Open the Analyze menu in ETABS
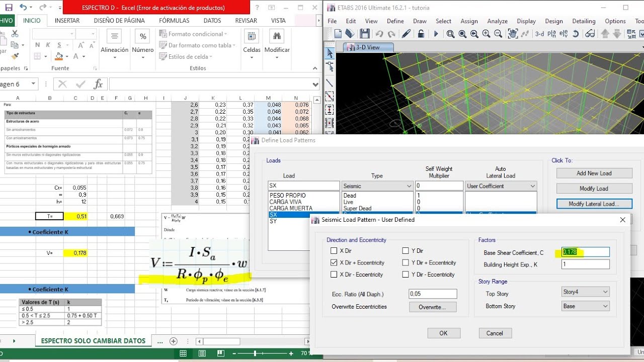The width and height of the screenshot is (644, 362). click(497, 21)
